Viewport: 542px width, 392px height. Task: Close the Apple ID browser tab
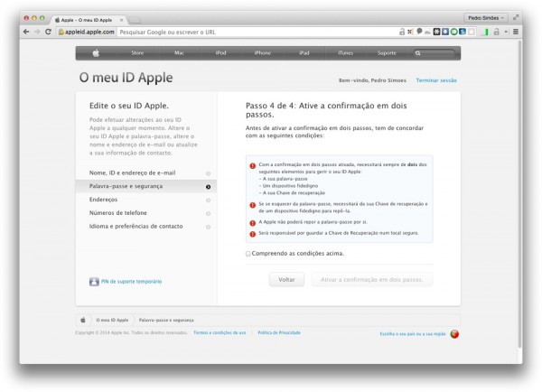tap(121, 20)
